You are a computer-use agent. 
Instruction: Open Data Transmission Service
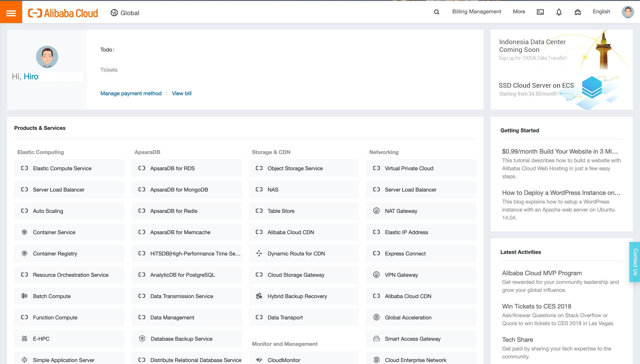tap(186, 296)
